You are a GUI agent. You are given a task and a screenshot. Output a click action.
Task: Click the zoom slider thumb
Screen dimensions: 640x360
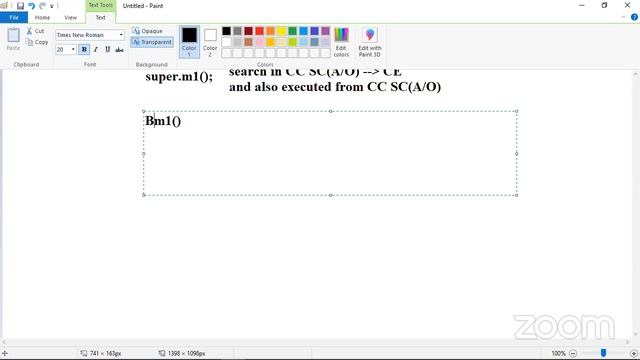coord(603,353)
